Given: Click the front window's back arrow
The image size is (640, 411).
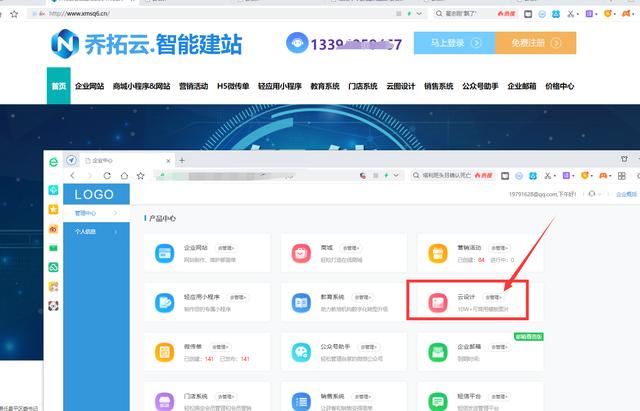Looking at the screenshot, I should [73, 176].
